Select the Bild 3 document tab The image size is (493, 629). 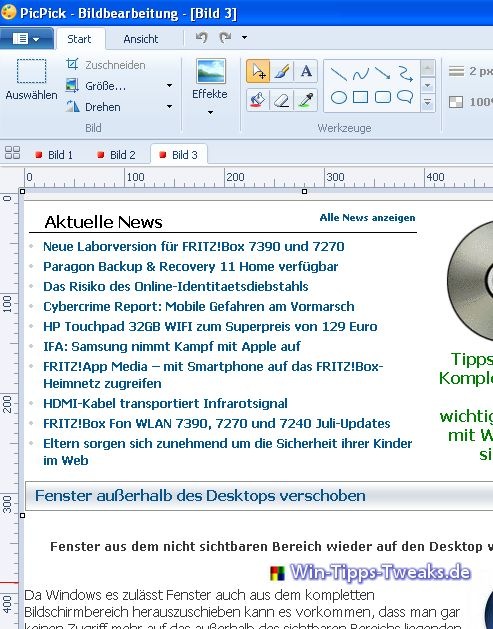pyautogui.click(x=179, y=154)
